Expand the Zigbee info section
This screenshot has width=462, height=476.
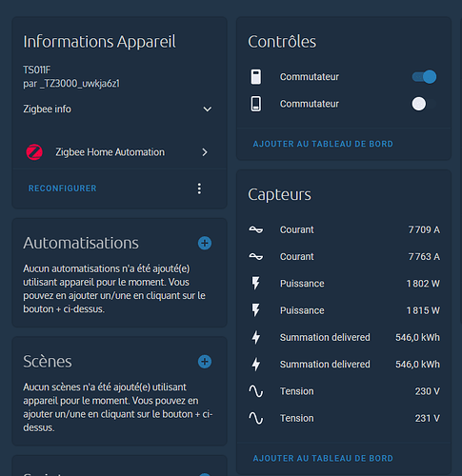[118, 109]
